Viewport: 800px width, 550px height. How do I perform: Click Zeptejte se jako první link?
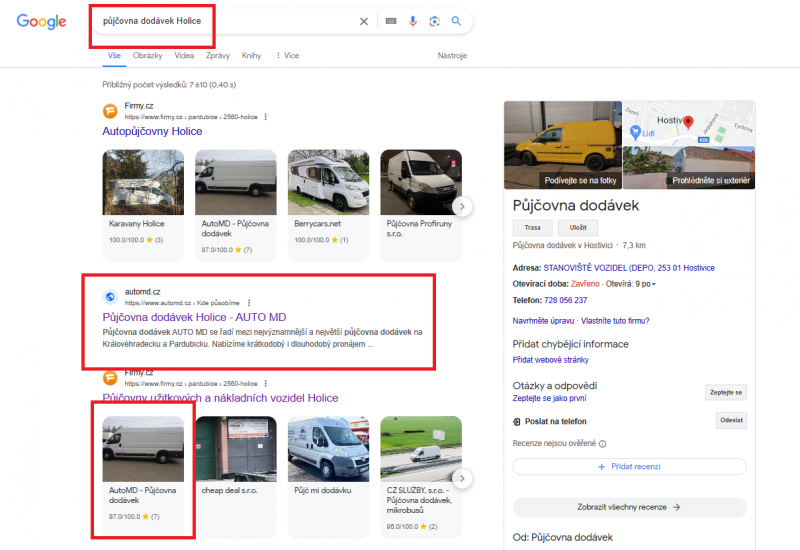[x=549, y=398]
